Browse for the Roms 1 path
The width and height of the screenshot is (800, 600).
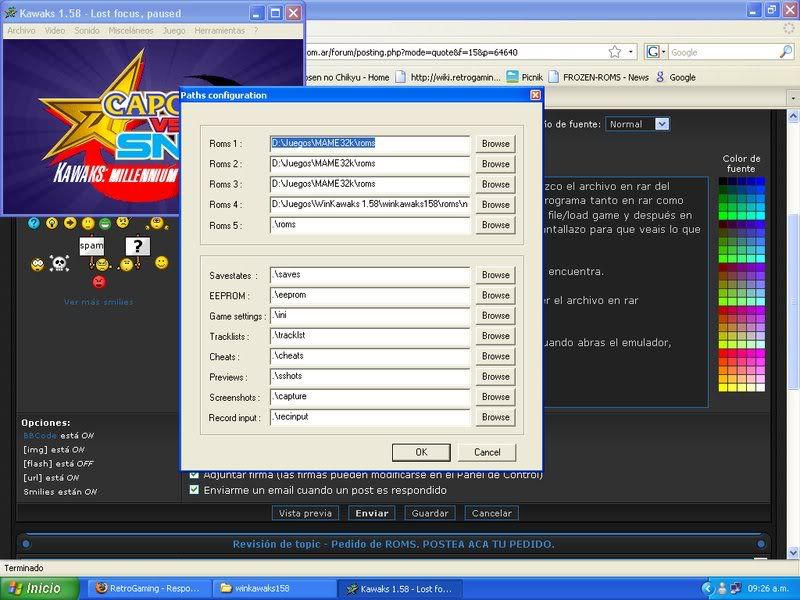[x=495, y=144]
